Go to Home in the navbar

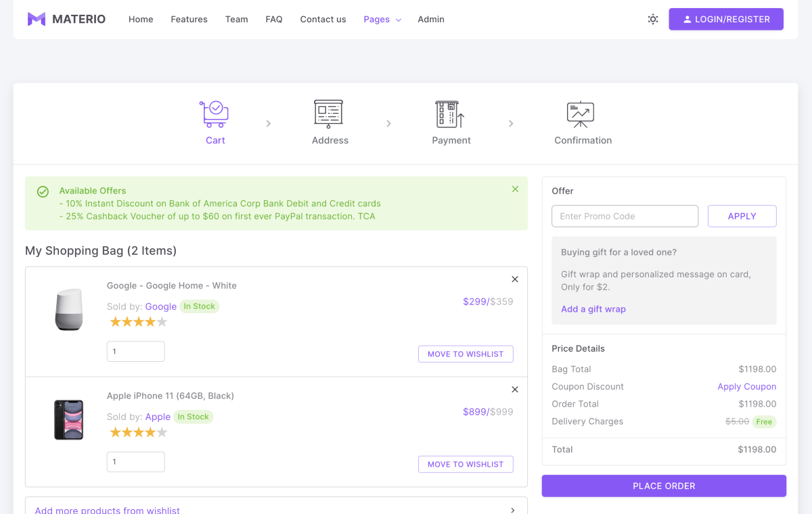click(x=141, y=20)
